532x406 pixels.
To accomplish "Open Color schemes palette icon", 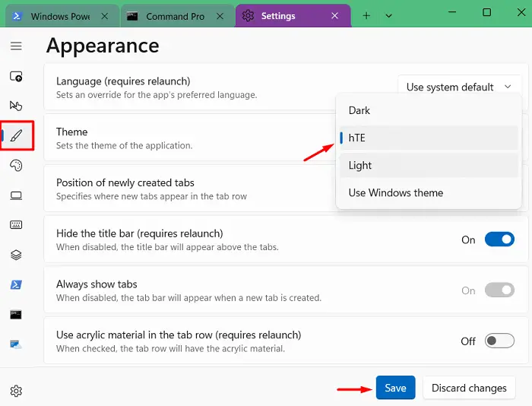I will (16, 165).
